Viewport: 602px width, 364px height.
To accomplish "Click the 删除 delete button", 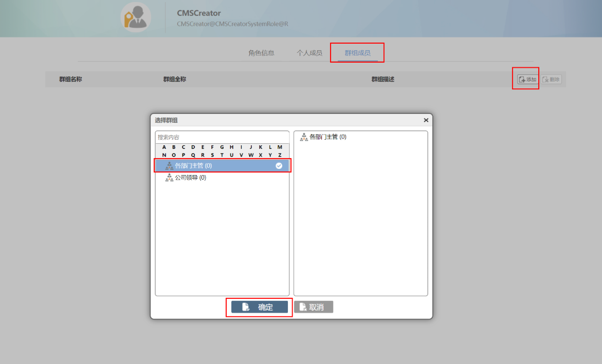I will (551, 80).
